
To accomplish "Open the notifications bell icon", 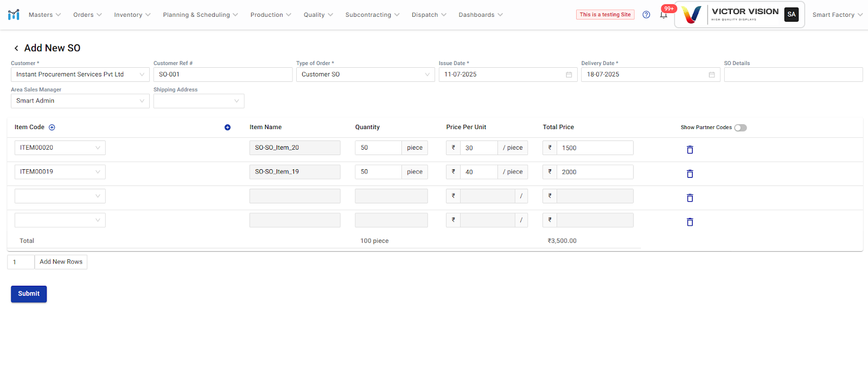I will (663, 15).
